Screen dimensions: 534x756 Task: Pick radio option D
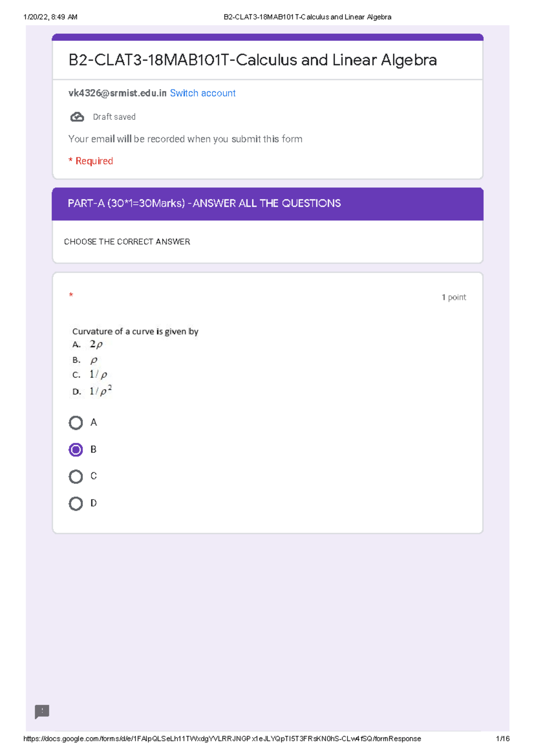point(76,504)
